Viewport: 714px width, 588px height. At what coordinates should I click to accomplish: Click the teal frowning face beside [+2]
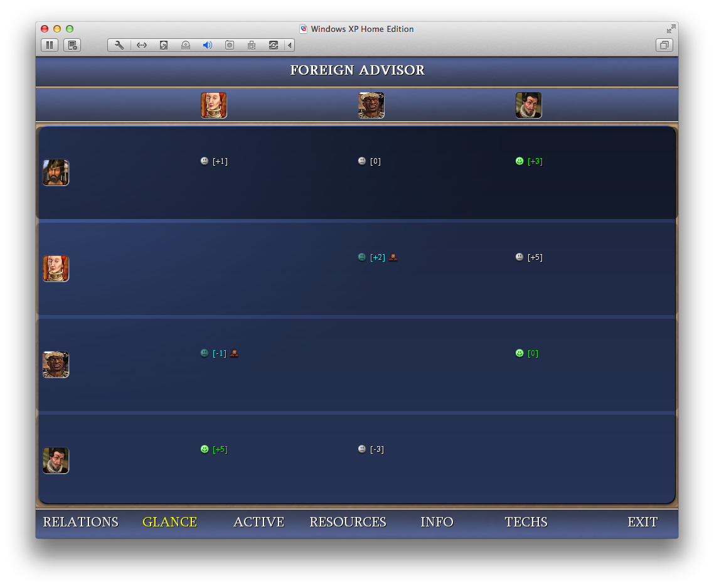point(362,257)
